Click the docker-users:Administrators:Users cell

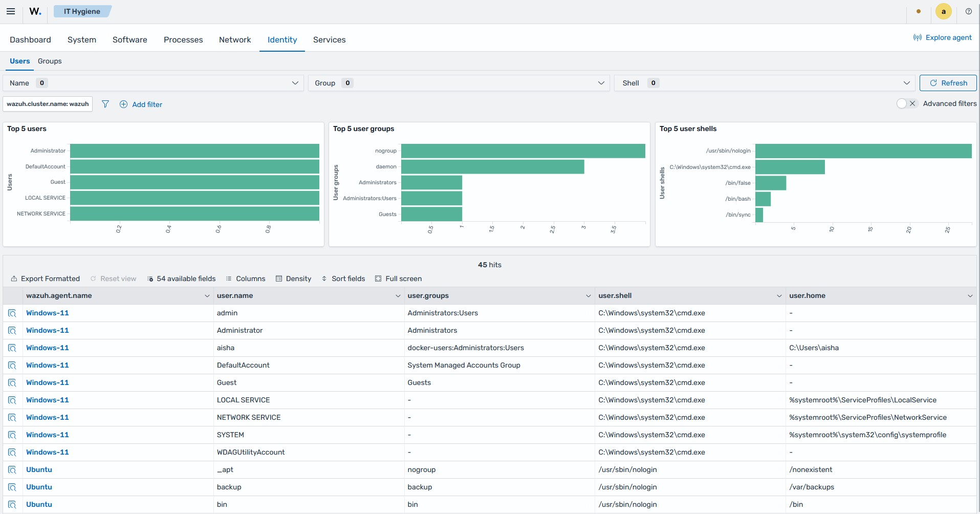tap(466, 348)
